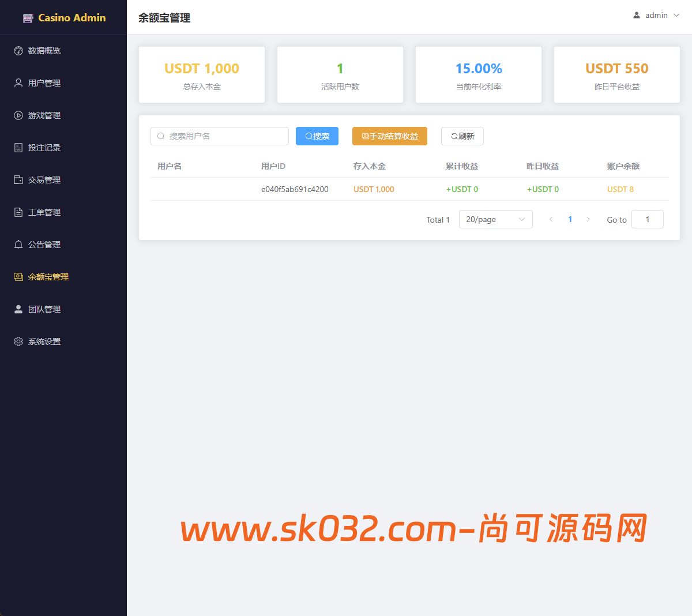Screen dimensions: 692x616
Task: Click the Casino Admin slot machine logo icon
Action: 28,18
